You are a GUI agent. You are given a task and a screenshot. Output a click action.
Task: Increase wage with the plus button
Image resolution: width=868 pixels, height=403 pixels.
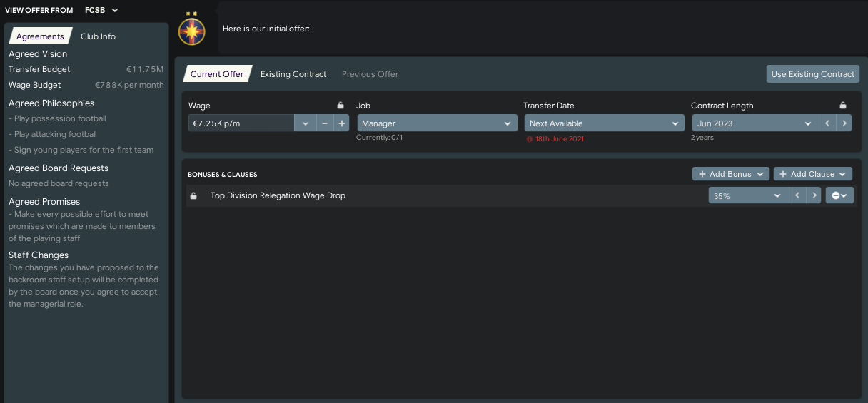341,123
